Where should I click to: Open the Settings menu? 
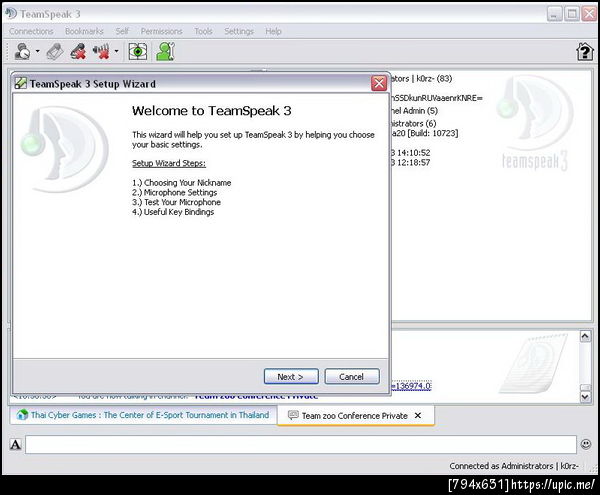pyautogui.click(x=239, y=31)
